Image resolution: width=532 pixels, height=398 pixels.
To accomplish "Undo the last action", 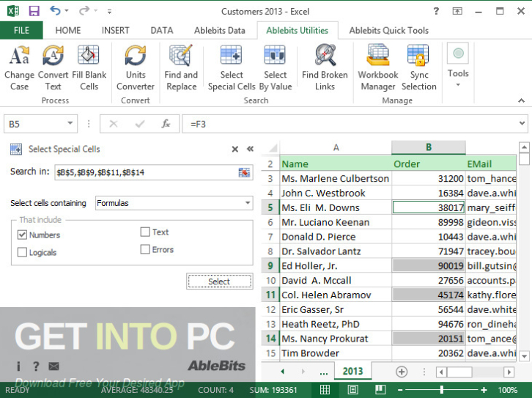I will click(55, 11).
